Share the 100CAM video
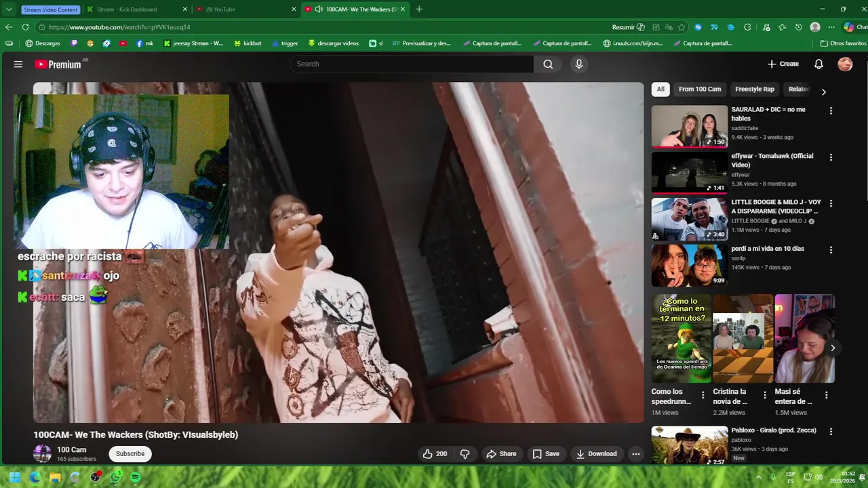 point(501,454)
